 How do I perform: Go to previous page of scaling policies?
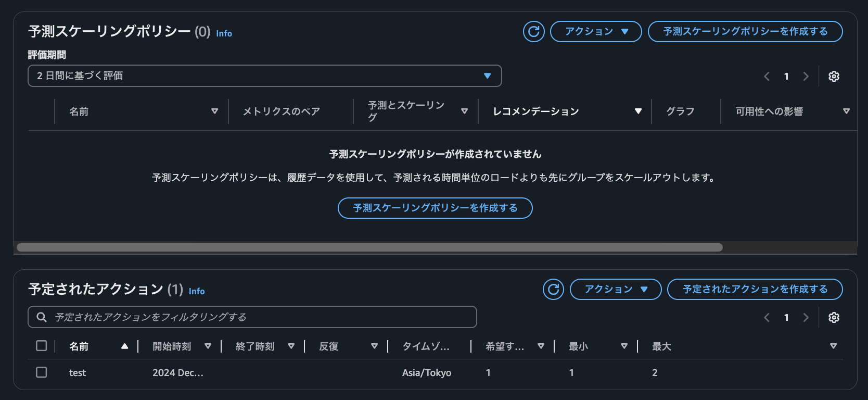point(767,76)
